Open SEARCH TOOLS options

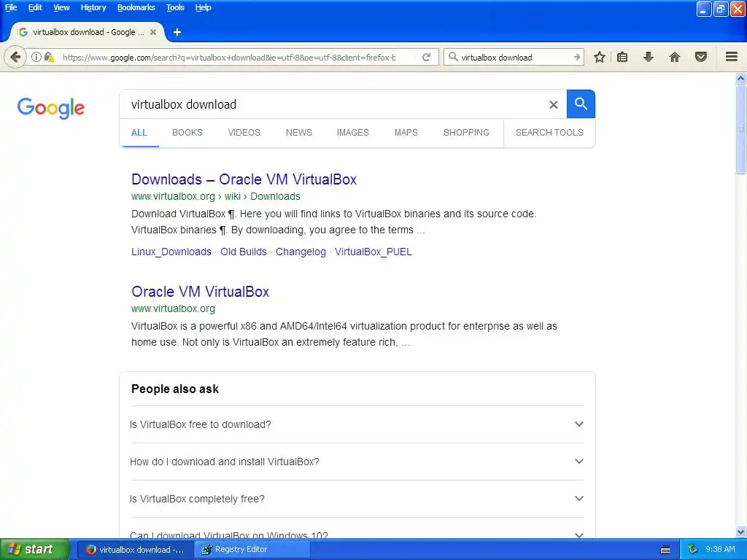[x=549, y=133]
